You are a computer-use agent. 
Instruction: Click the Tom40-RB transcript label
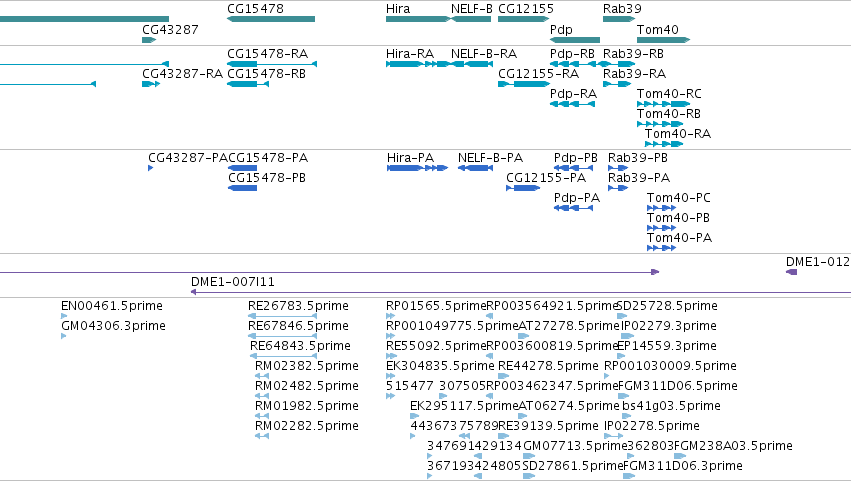[669, 114]
